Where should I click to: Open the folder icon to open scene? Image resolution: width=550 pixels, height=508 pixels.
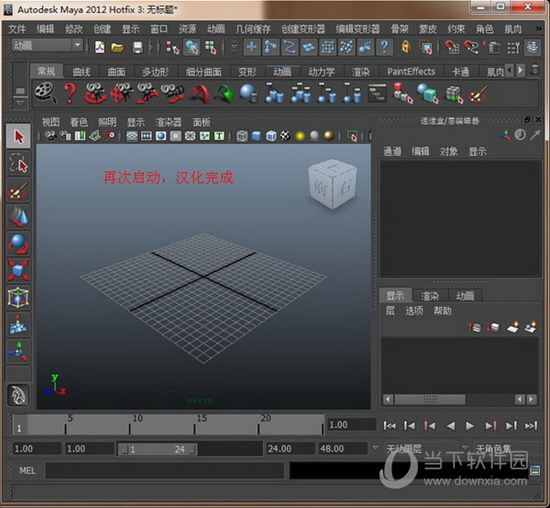117,47
